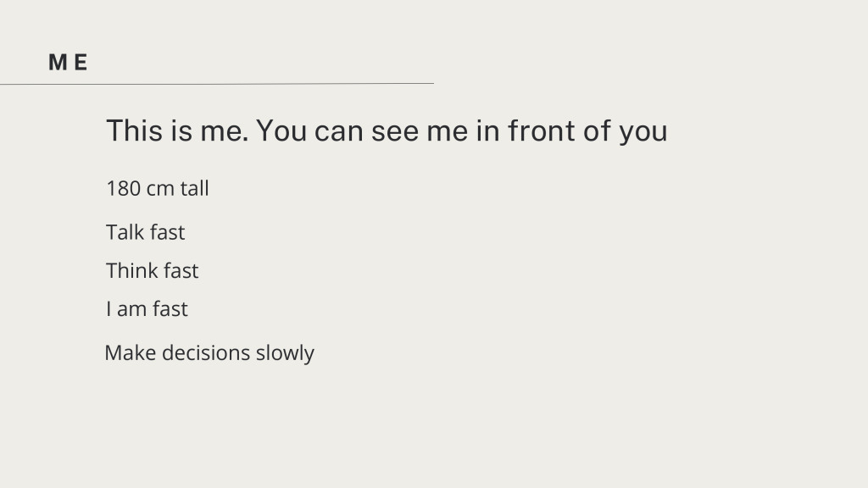Click the word 'can' in the heading
The height and width of the screenshot is (488, 868).
tap(338, 132)
